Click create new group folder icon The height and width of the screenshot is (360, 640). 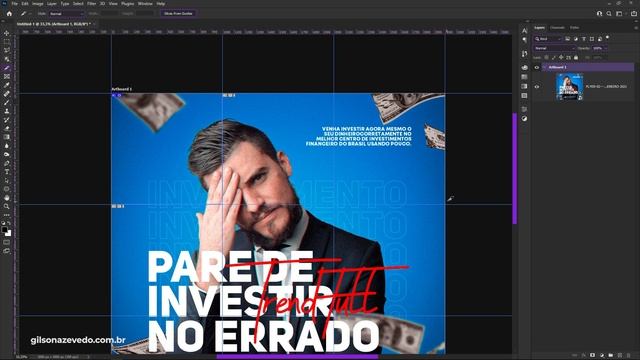click(611, 356)
